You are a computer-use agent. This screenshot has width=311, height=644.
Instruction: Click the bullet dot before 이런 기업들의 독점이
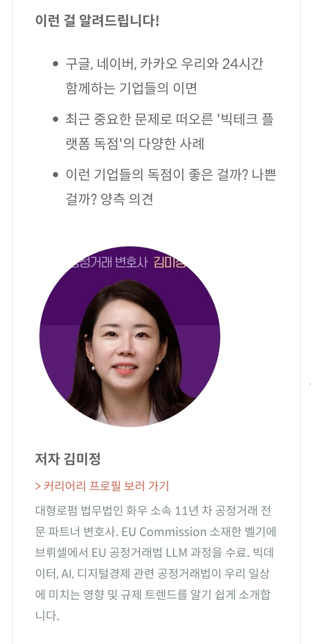56,175
